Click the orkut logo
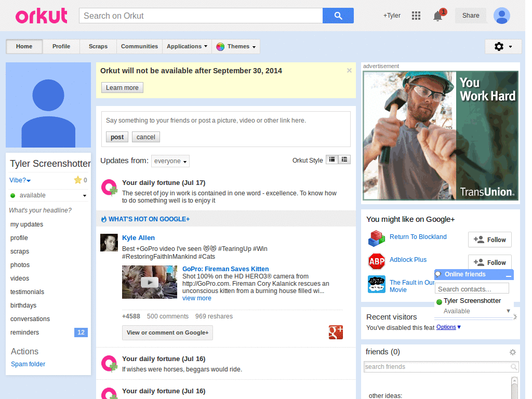Image resolution: width=532 pixels, height=399 pixels. pos(42,16)
